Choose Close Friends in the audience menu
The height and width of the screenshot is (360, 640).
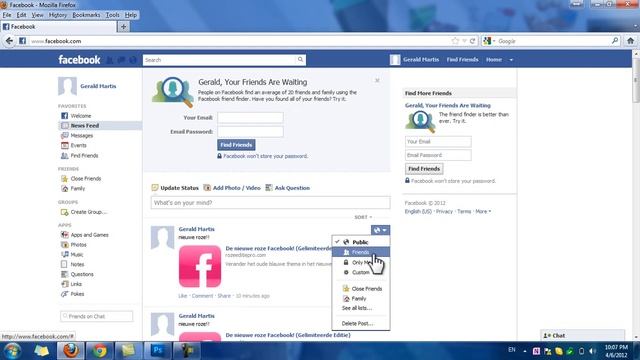click(x=361, y=289)
